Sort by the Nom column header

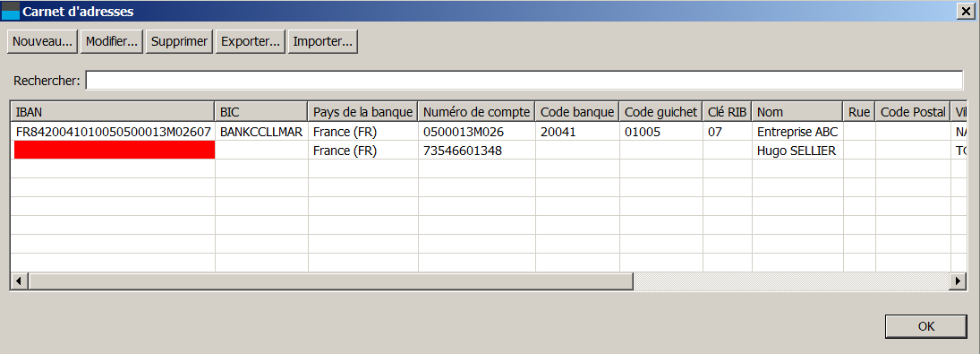pos(797,112)
